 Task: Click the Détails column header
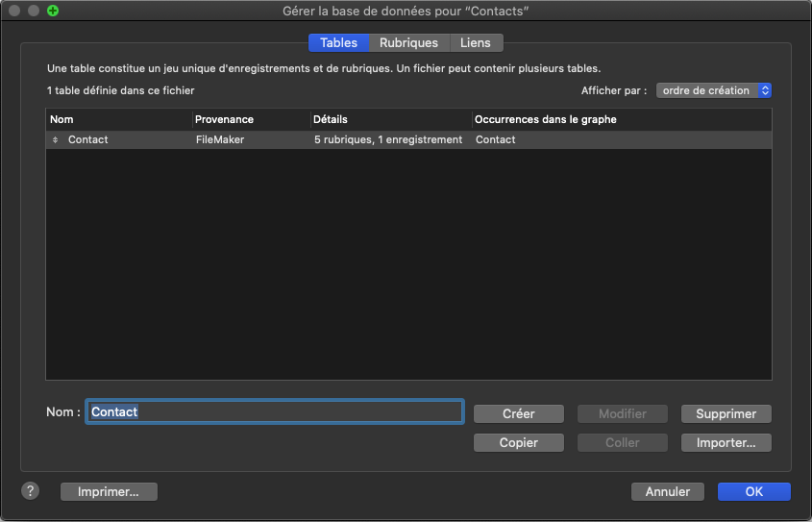[389, 119]
